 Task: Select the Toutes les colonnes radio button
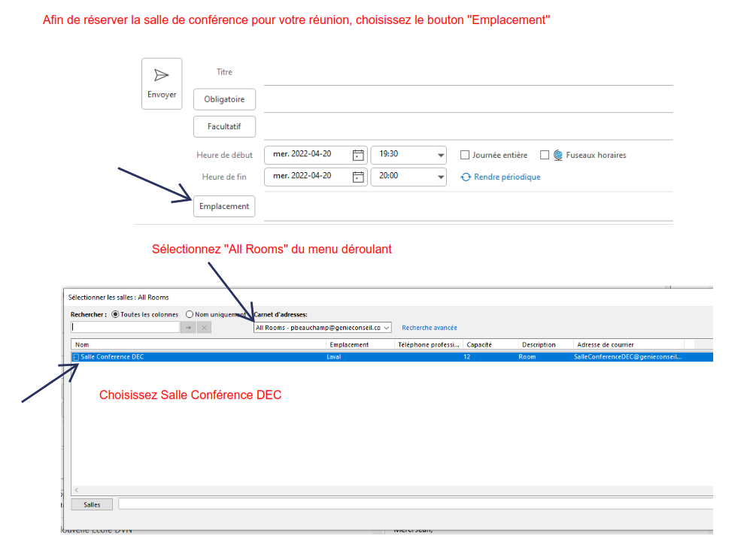pyautogui.click(x=115, y=314)
